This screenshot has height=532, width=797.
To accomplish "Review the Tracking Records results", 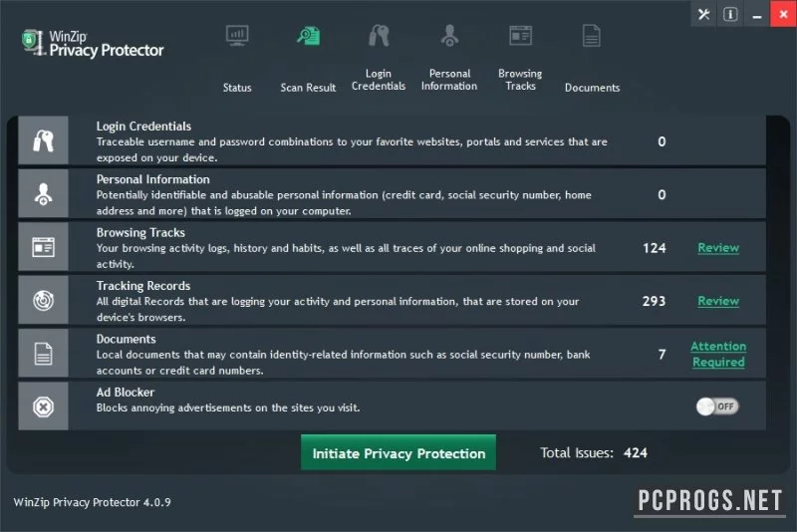I will point(718,301).
